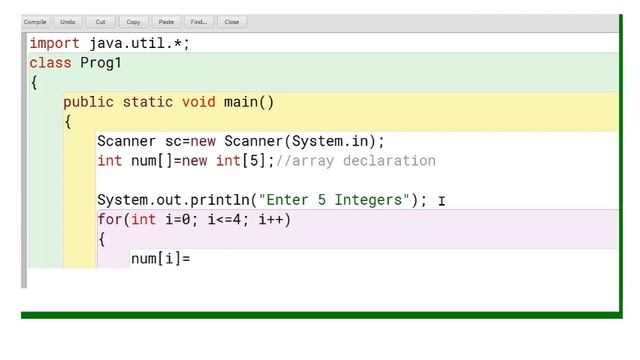640x360 pixels.
Task: Click the 'class' keyword
Action: [x=50, y=63]
